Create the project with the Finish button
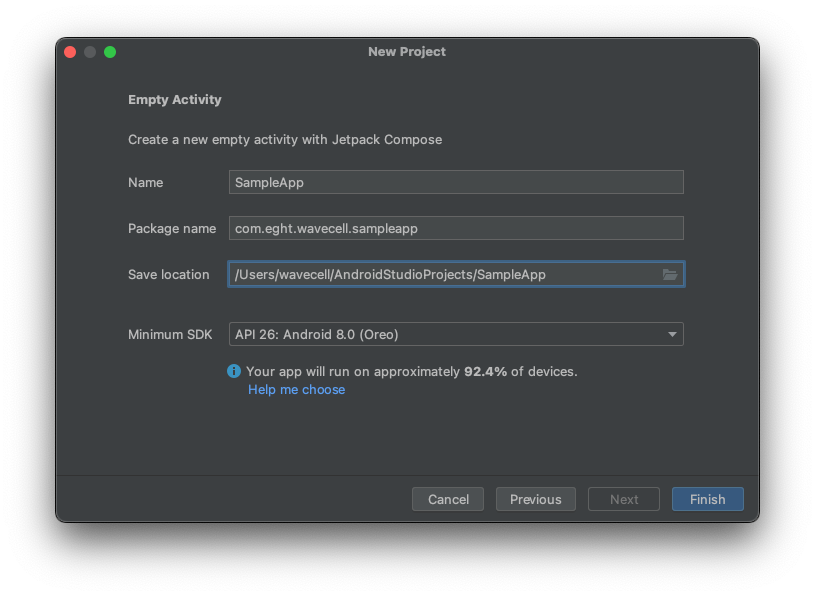This screenshot has width=815, height=596. pyautogui.click(x=707, y=499)
